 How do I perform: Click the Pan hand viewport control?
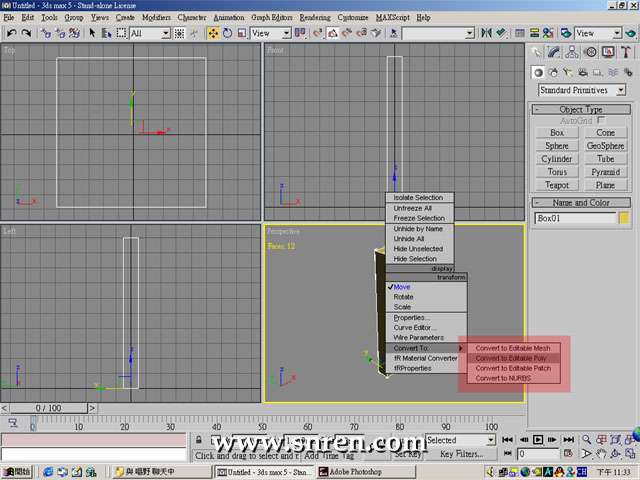tap(601, 453)
